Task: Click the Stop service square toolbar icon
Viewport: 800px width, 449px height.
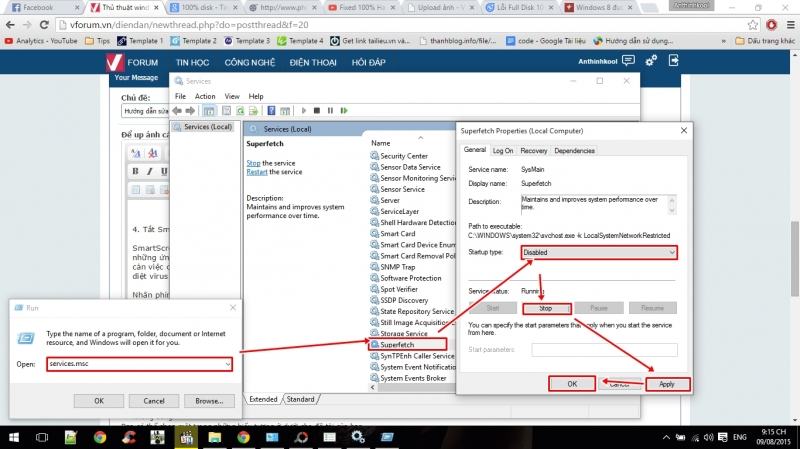Action: [x=316, y=111]
